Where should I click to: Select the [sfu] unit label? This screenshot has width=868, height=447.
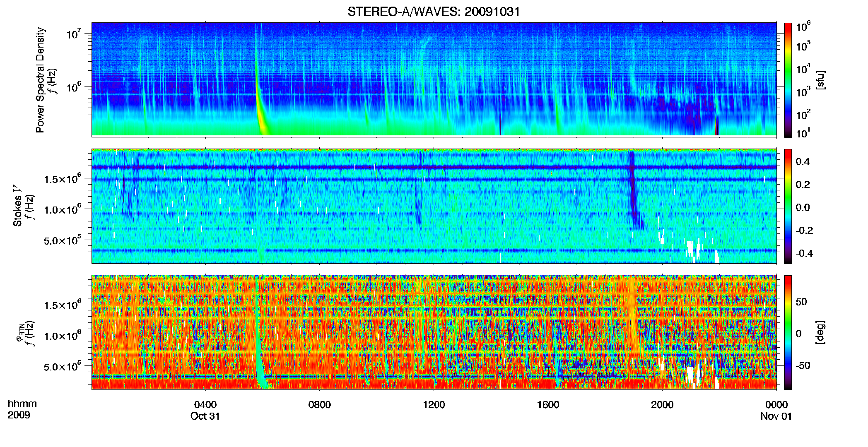(820, 80)
